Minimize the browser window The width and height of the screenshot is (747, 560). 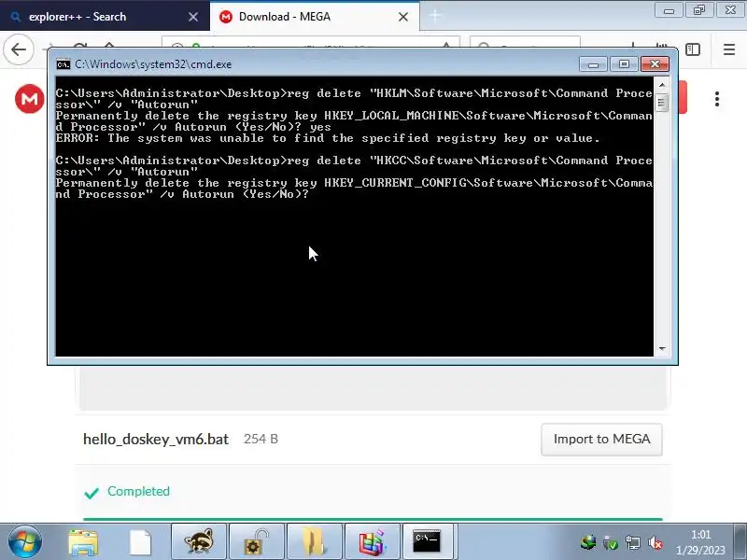point(669,10)
